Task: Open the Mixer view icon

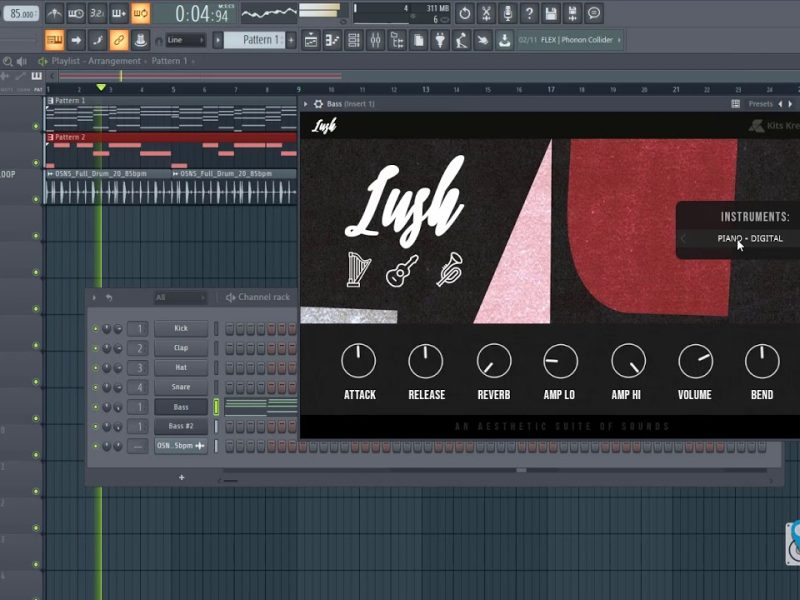Action: [x=376, y=40]
